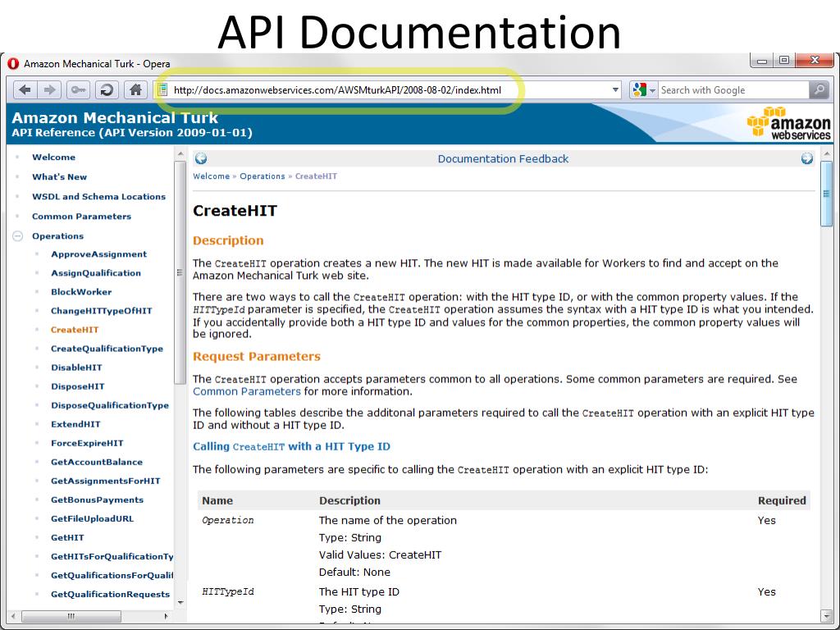840x630 pixels.
Task: Click the Request Parameters heading
Action: coord(256,357)
